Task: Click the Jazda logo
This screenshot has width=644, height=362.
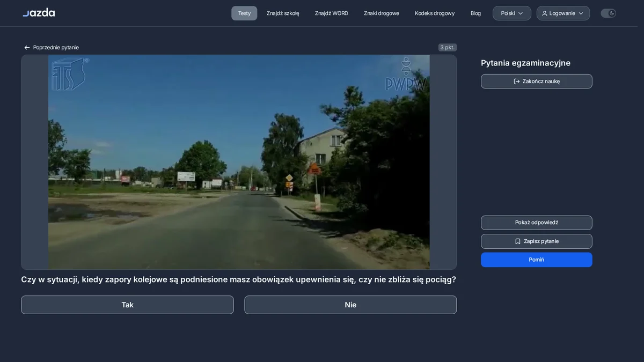Action: point(39,13)
